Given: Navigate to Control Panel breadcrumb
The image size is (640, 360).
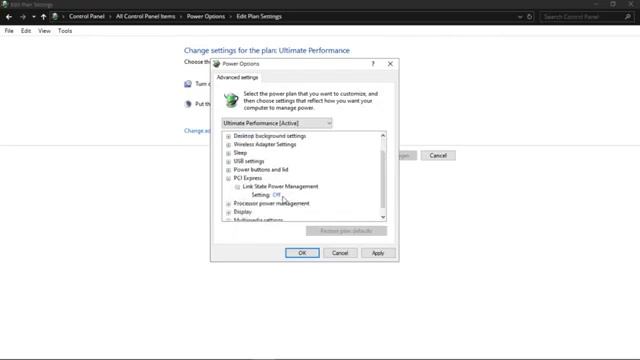Looking at the screenshot, I should (x=87, y=16).
